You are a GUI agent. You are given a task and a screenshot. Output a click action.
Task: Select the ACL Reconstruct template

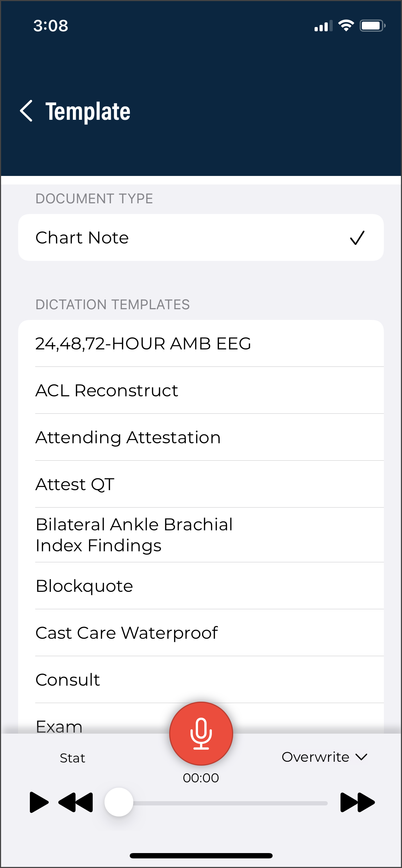[x=201, y=391]
